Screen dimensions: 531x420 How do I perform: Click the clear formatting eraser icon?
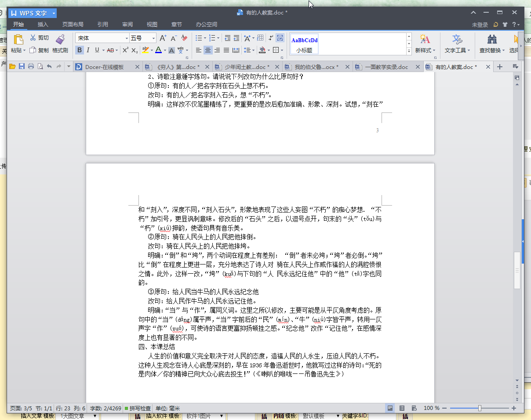[x=185, y=38]
